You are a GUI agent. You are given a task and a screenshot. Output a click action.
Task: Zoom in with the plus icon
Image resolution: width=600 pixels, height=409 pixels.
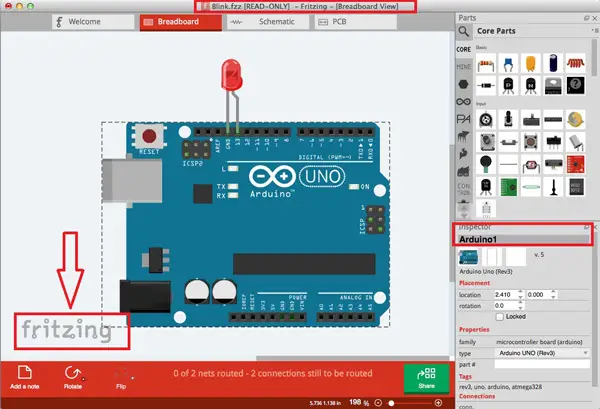[x=439, y=402]
